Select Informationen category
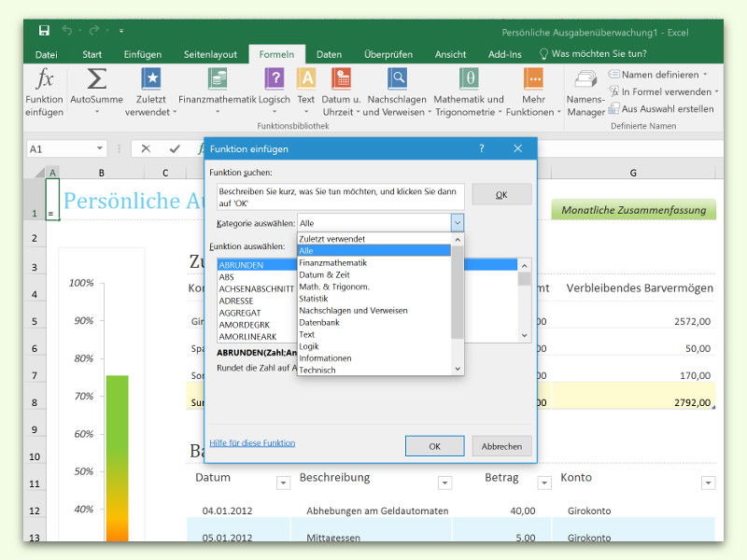 (x=374, y=357)
